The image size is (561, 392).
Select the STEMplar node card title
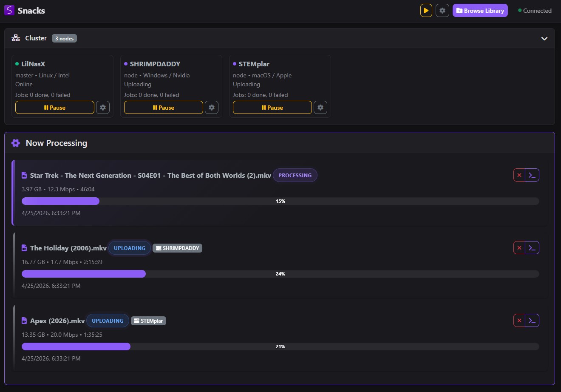254,64
